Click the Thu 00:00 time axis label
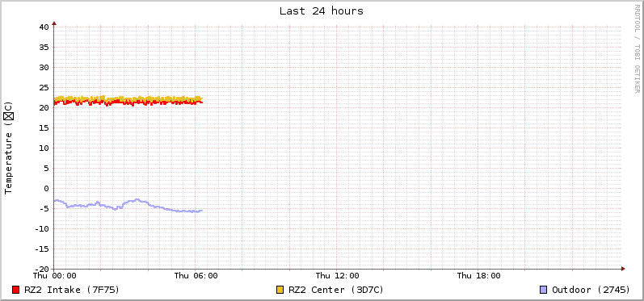The width and height of the screenshot is (644, 301). (55, 275)
